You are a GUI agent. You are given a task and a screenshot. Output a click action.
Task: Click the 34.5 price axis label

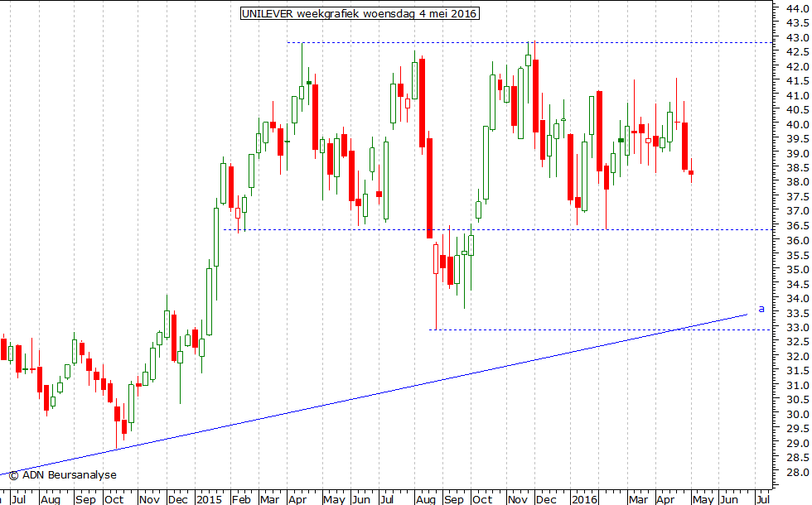[x=797, y=284]
